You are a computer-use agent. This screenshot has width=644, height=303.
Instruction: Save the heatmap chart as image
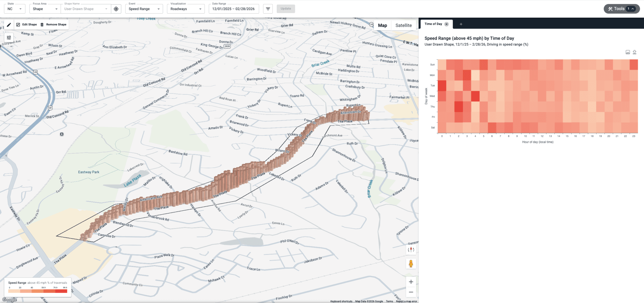tap(628, 52)
